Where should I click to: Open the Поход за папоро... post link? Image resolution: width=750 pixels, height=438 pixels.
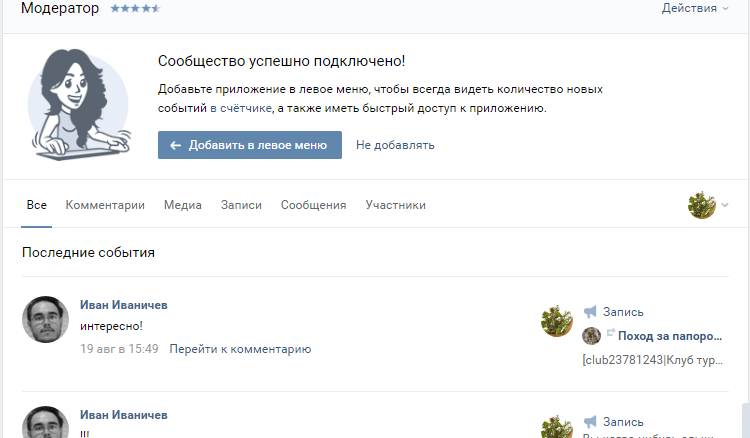670,336
